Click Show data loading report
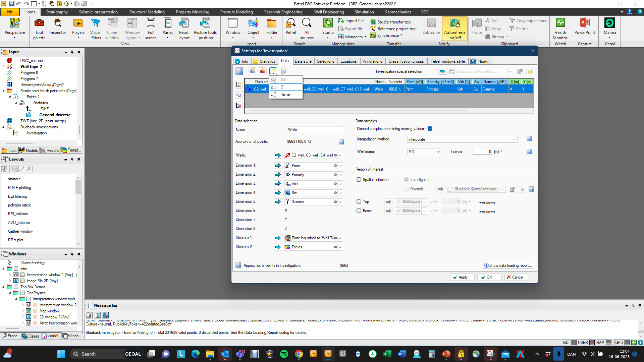644x362 pixels. click(508, 265)
